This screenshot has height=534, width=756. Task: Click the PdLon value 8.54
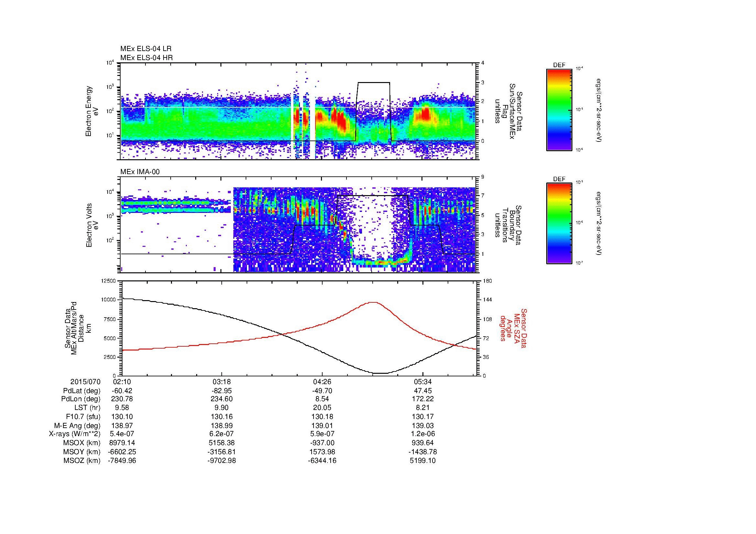322,399
